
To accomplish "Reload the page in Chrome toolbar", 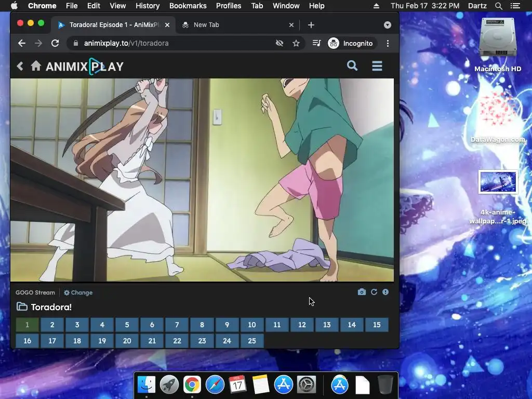I will point(55,43).
